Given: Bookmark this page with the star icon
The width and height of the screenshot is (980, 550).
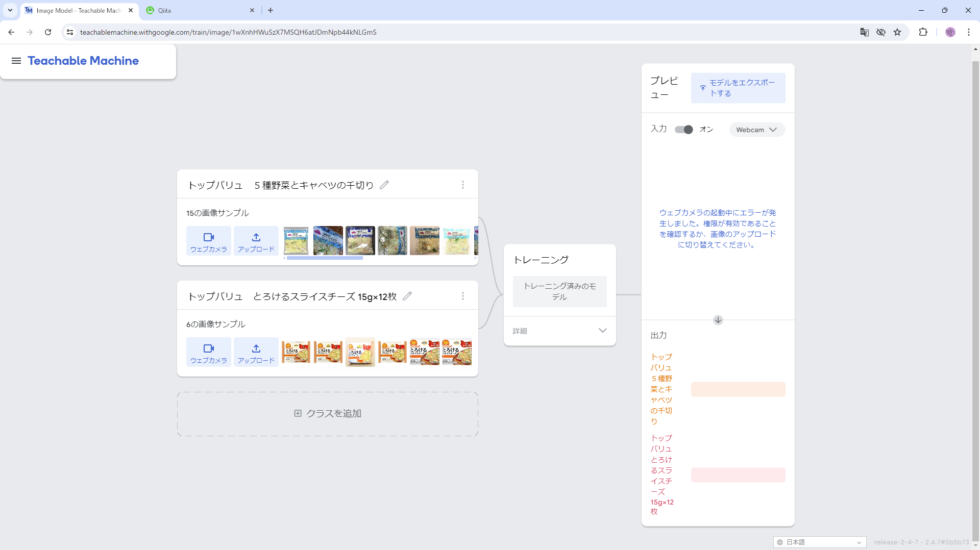Looking at the screenshot, I should tap(897, 32).
